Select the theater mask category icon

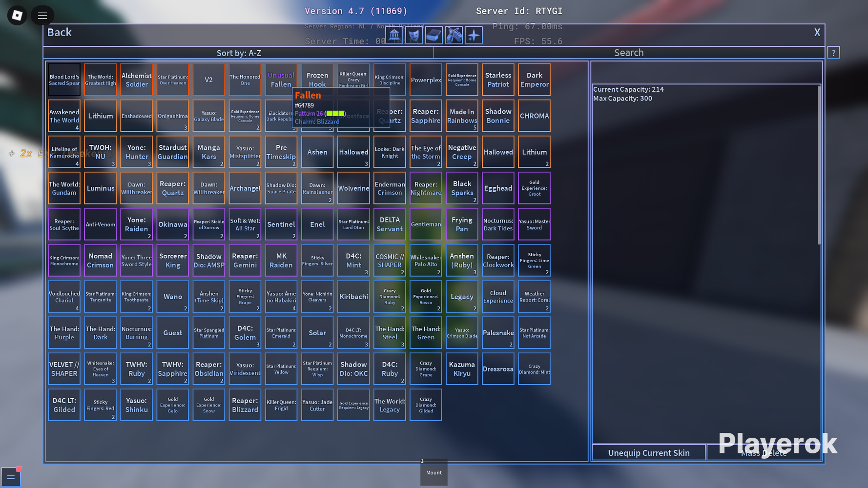pos(414,35)
